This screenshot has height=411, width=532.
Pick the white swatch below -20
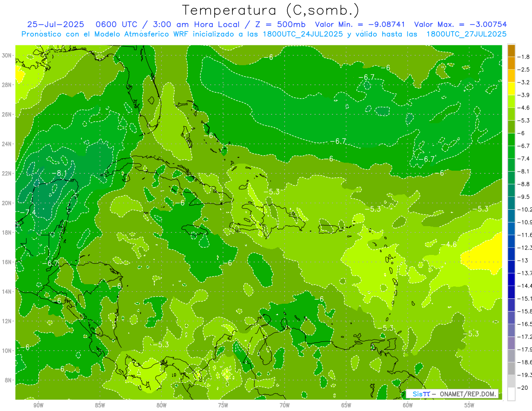(x=511, y=394)
